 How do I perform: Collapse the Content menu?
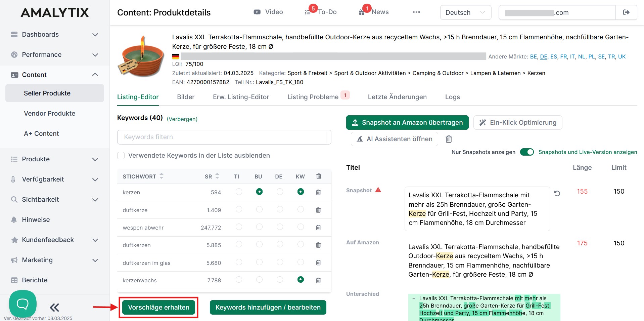(x=55, y=75)
